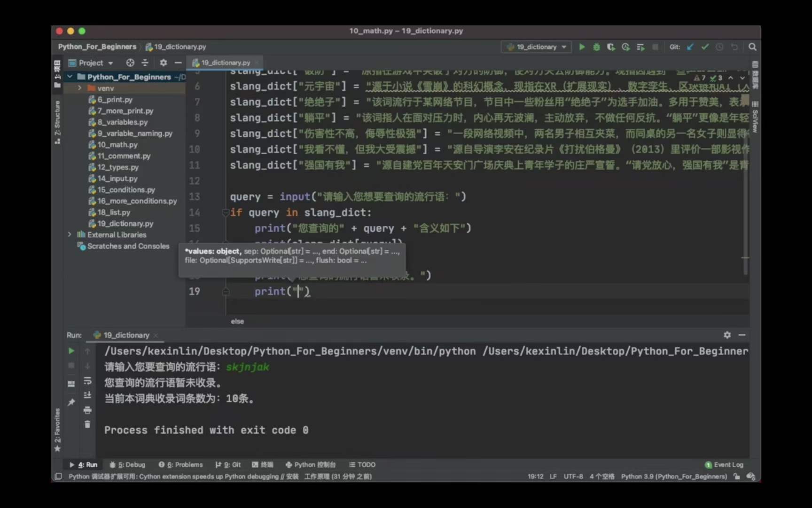Run the 19_dictionary configuration from top toolbar
Viewport: 812px width, 508px height.
582,47
